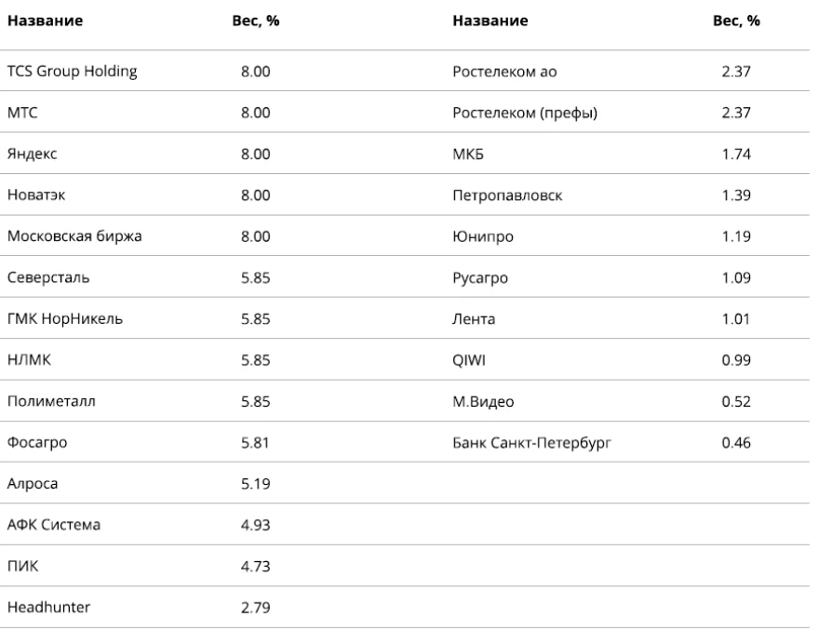Click the ГМК НорНикель name

point(64,319)
